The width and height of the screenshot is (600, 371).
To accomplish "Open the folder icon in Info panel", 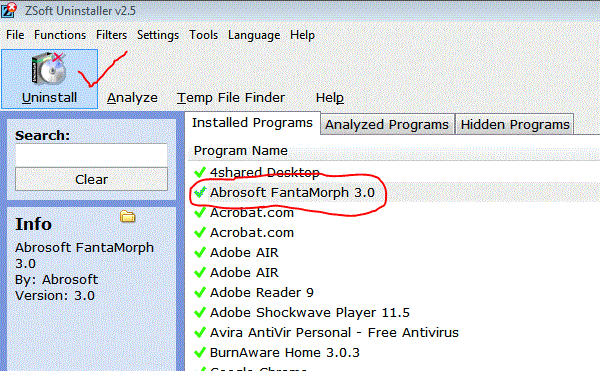I will (127, 216).
